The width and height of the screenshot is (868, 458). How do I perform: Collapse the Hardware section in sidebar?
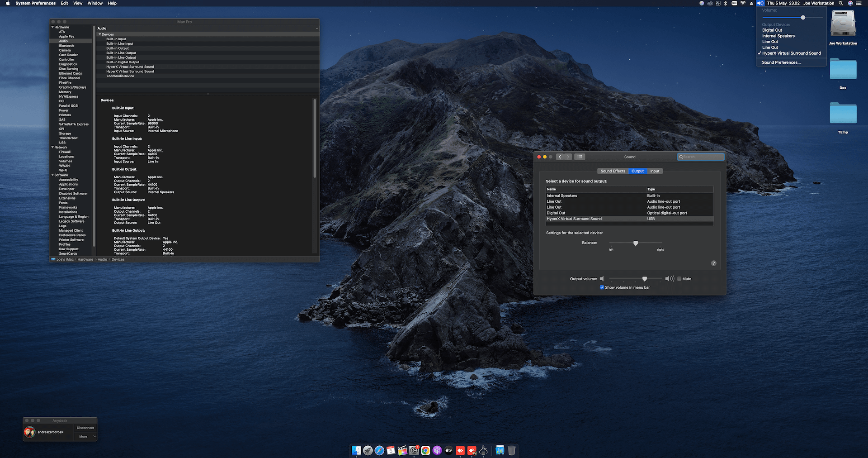tap(52, 27)
